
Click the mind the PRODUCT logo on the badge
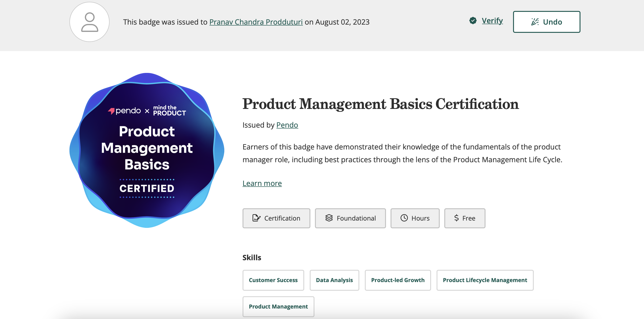tap(169, 110)
